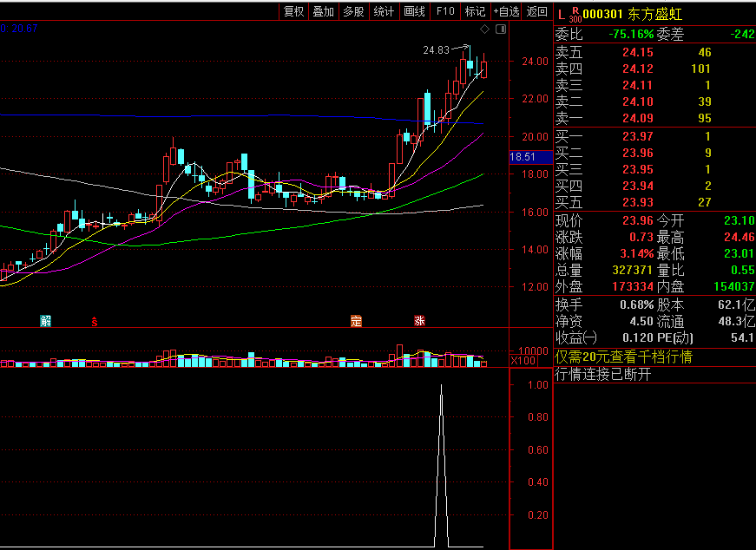Click the 定 marker on the chart
Screen dimensions: 756x550
click(x=356, y=321)
